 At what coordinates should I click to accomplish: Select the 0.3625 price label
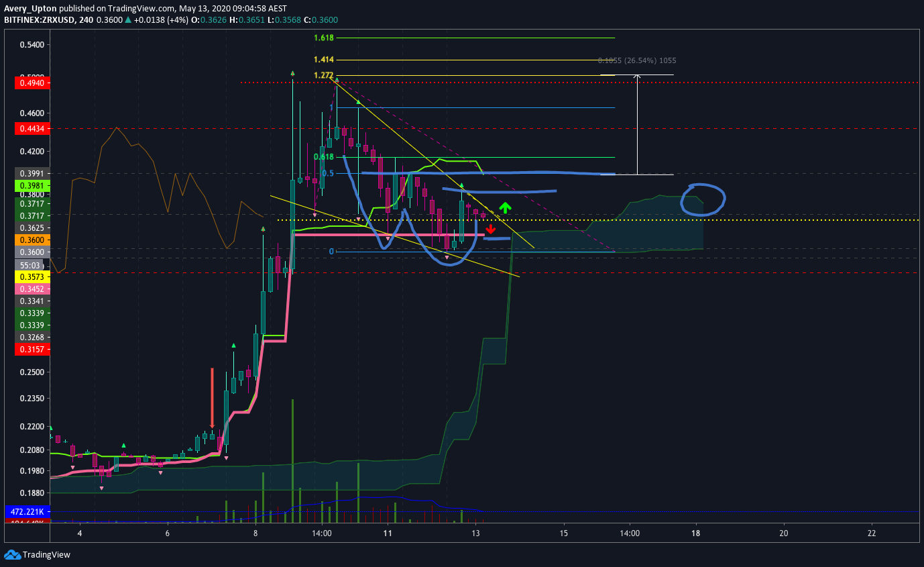[32, 227]
